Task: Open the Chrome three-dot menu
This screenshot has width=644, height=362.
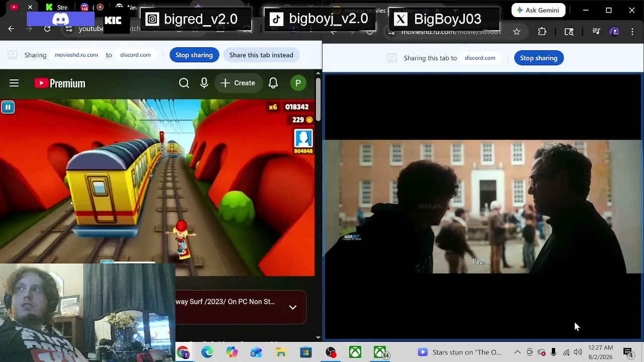Action: [x=632, y=32]
